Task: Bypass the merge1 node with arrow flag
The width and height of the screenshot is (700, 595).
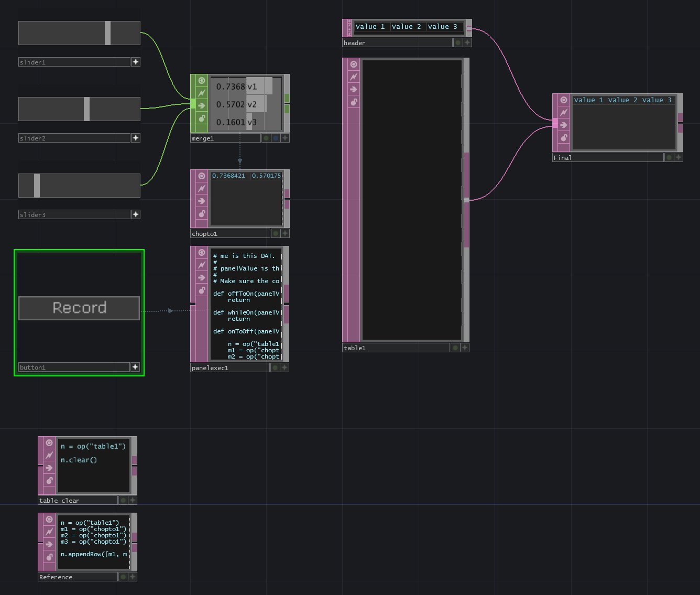Action: [202, 106]
